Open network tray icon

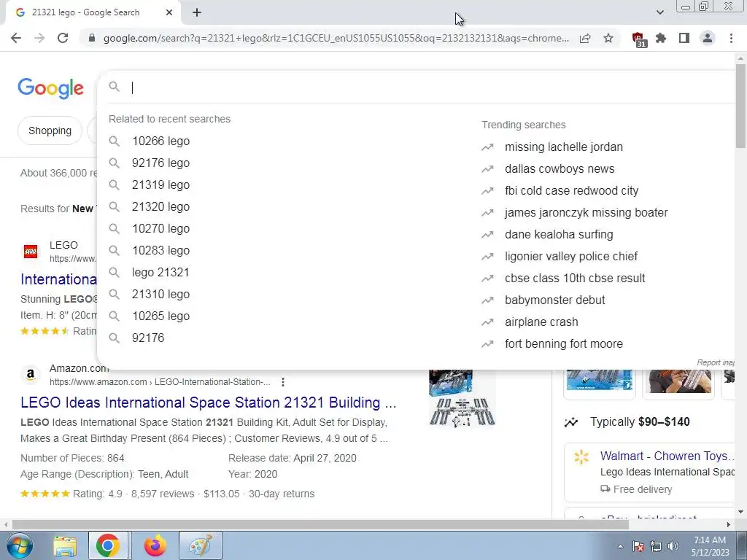click(656, 546)
